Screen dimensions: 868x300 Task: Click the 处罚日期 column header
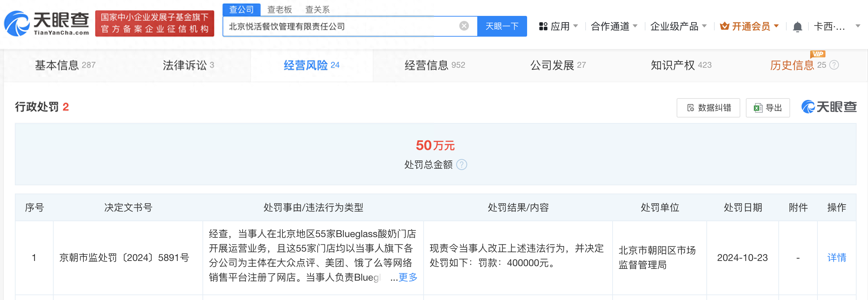[x=743, y=207]
